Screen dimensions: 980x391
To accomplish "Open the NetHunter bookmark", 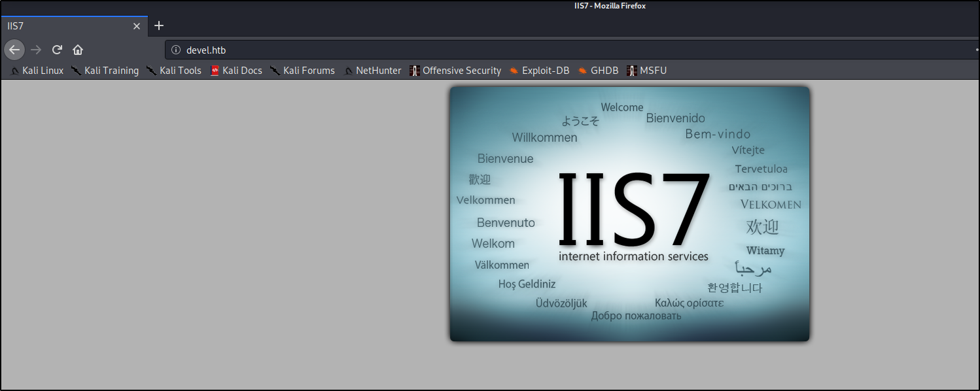I will click(373, 71).
